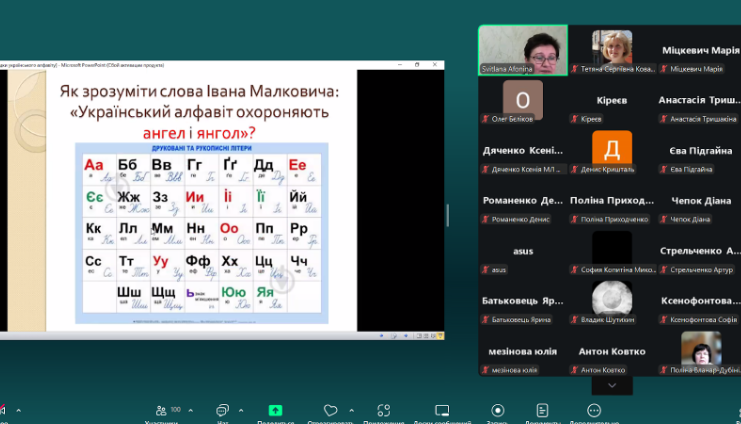Expand the Chat options arrow

[239, 409]
